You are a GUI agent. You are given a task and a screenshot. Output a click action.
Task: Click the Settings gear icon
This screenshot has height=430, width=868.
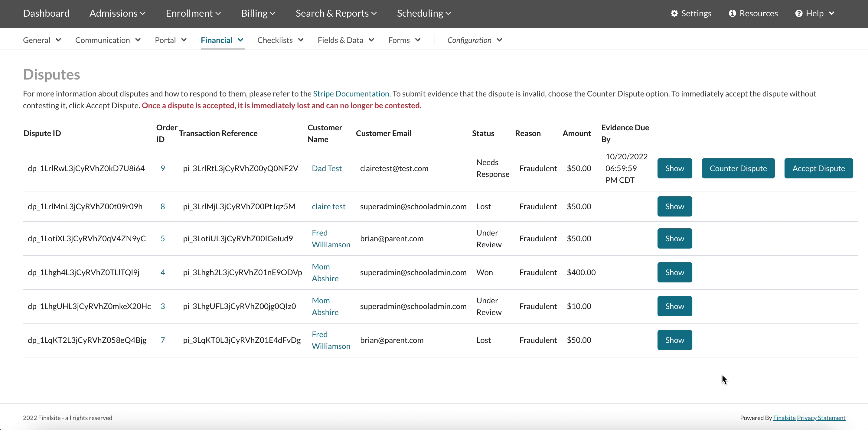coord(674,14)
